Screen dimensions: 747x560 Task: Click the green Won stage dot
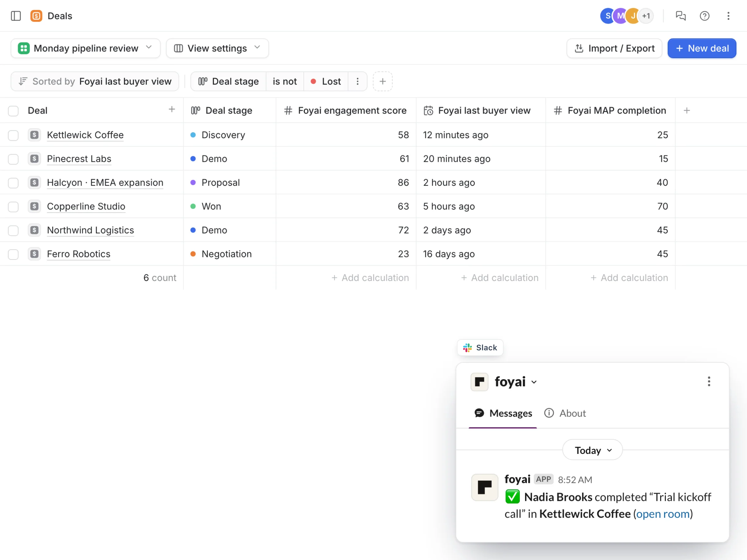(193, 206)
